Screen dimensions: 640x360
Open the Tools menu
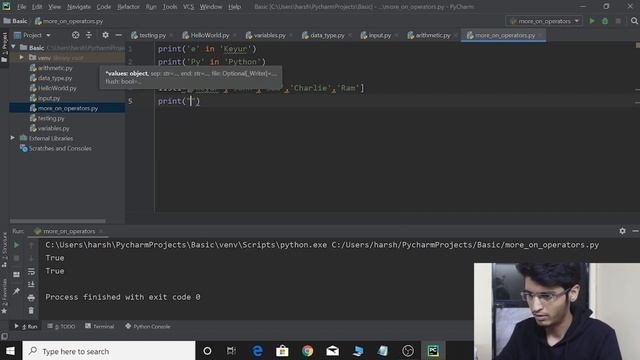pos(170,7)
